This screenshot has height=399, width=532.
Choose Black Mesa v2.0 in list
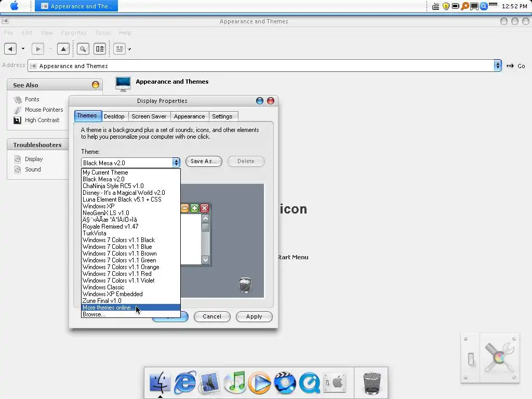pos(130,179)
